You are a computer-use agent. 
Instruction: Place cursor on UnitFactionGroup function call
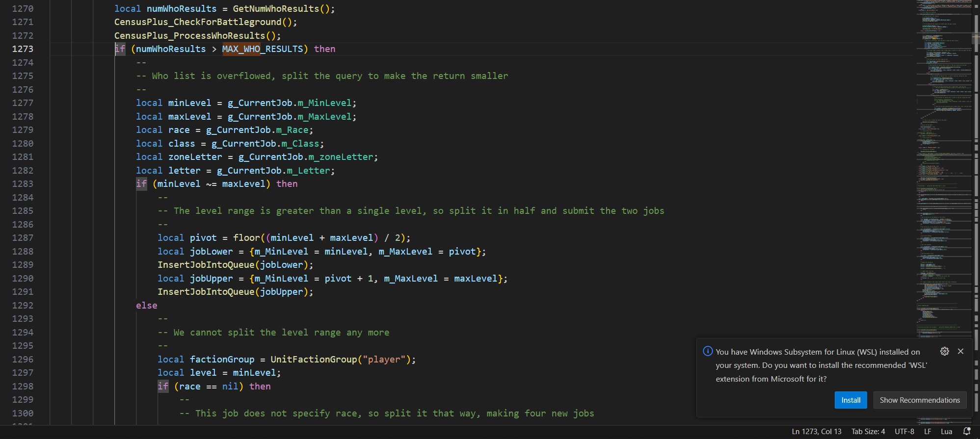314,360
